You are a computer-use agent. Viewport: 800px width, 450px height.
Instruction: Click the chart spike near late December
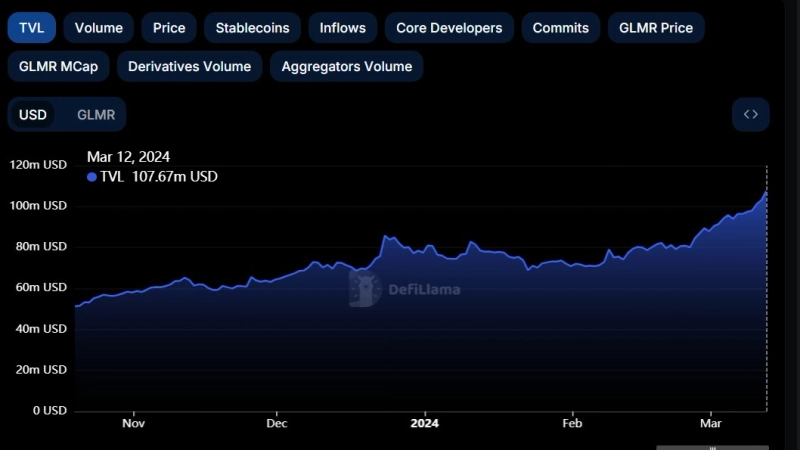pyautogui.click(x=386, y=237)
